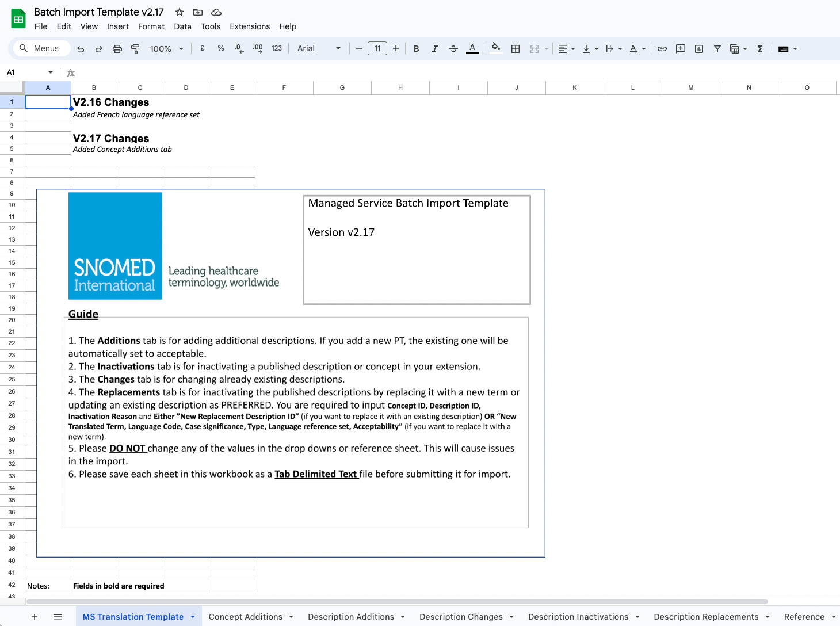Switch to Reference tab
Image resolution: width=840 pixels, height=626 pixels.
click(804, 617)
